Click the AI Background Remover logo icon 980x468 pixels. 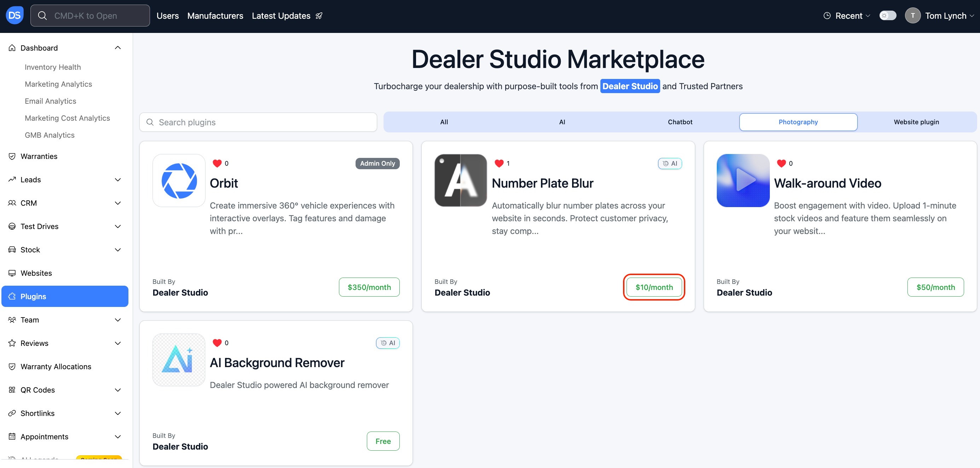pos(179,360)
